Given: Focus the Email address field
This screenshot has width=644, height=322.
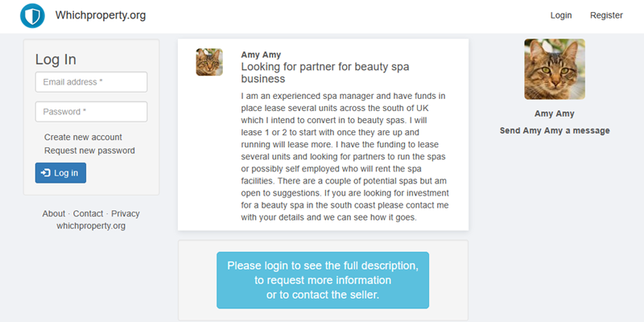Looking at the screenshot, I should (x=91, y=82).
